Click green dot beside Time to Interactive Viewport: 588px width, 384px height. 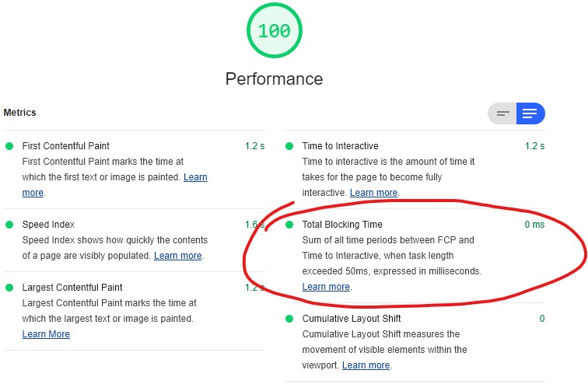tap(289, 146)
